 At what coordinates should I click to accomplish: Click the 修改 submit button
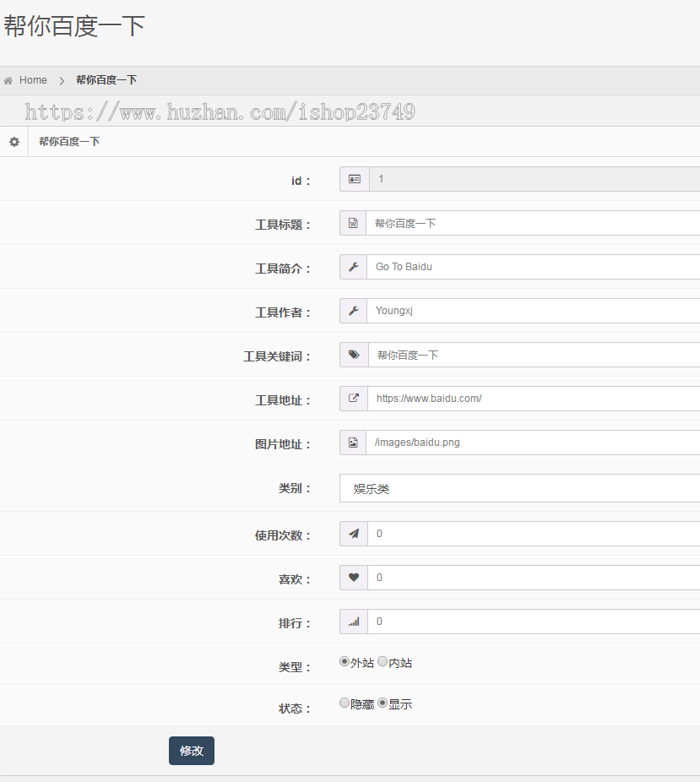pyautogui.click(x=192, y=751)
